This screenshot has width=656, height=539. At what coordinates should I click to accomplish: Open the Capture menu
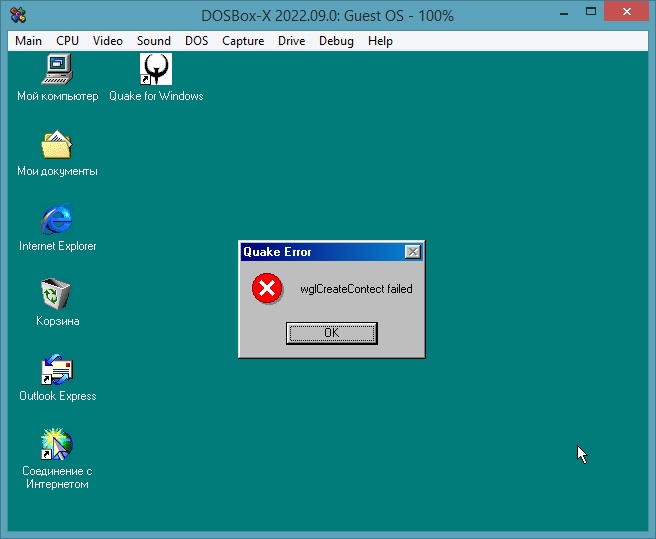tap(243, 41)
